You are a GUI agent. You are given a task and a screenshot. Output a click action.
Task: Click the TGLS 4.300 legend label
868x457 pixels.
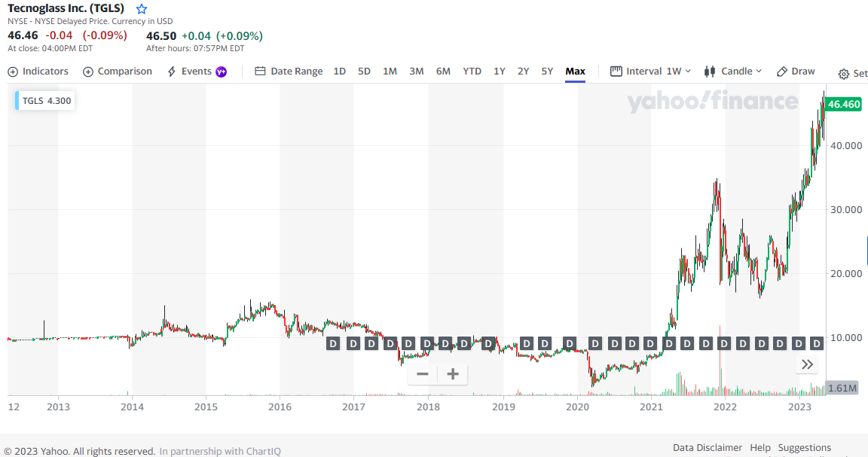pyautogui.click(x=45, y=101)
